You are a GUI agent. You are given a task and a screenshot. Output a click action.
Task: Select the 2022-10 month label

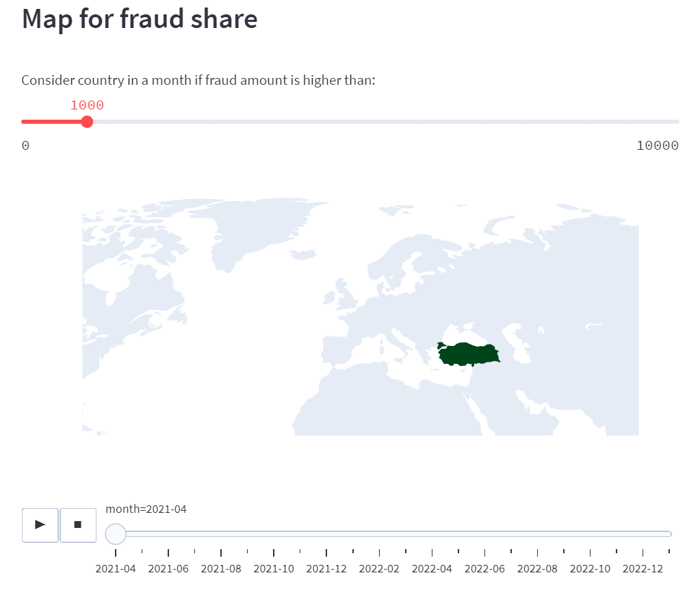[x=590, y=569]
